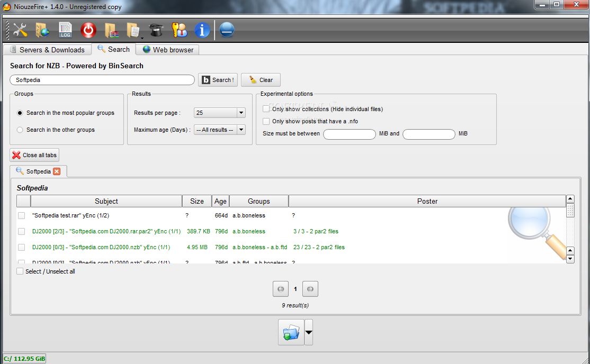Open the LOG file viewer

65,30
